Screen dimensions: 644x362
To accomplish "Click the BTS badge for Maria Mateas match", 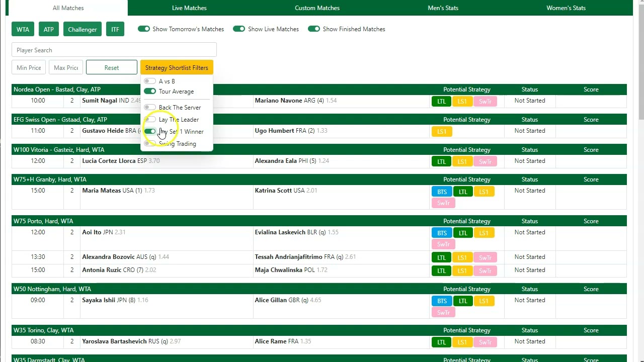I will click(x=441, y=192).
